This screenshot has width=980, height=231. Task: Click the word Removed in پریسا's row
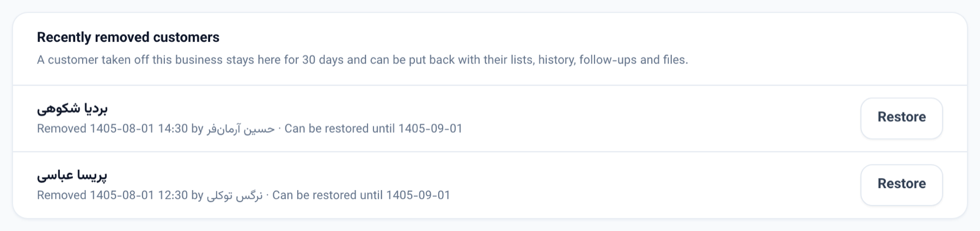pos(62,195)
